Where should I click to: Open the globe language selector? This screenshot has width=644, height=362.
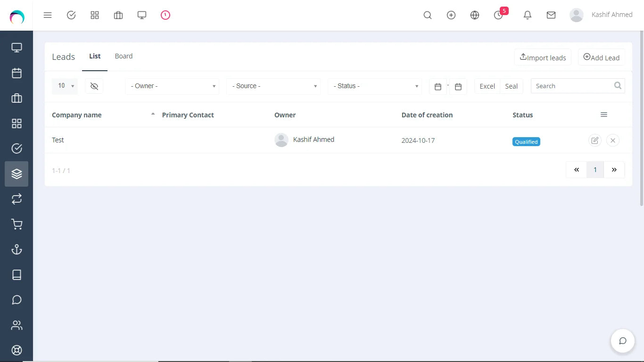(475, 15)
